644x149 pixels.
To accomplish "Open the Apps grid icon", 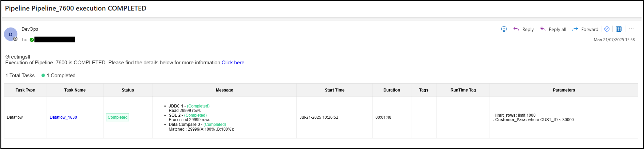I will (x=619, y=29).
